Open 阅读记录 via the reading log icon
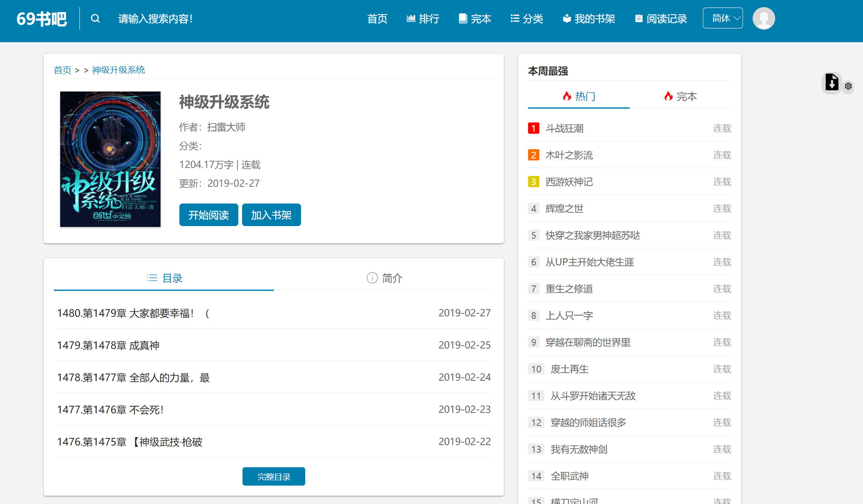This screenshot has height=504, width=863. tap(638, 18)
